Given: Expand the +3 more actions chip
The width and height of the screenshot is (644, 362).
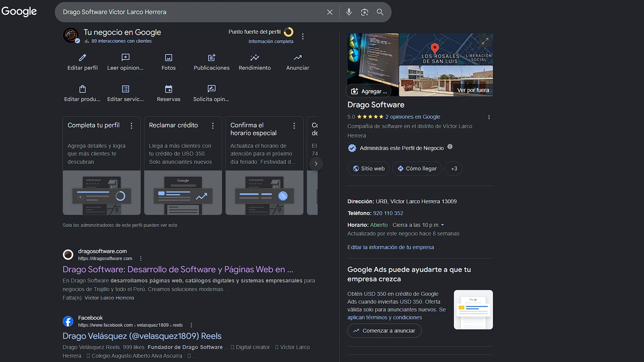Looking at the screenshot, I should click(454, 168).
